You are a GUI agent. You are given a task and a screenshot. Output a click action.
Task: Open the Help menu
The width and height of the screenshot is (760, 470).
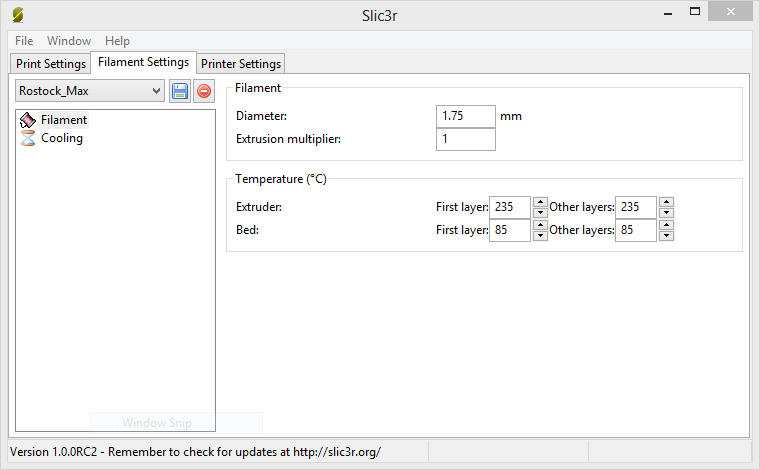pos(117,41)
